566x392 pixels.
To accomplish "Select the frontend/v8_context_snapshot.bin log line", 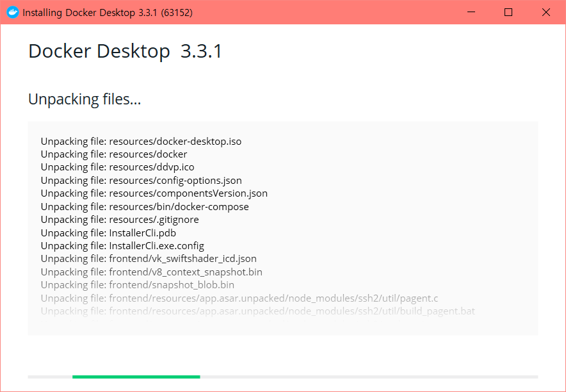I will 152,272.
